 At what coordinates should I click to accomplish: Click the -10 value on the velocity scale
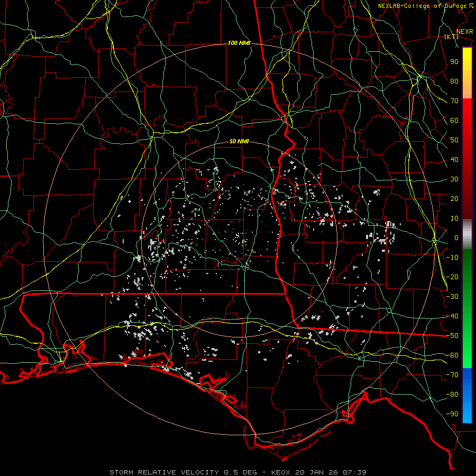tap(452, 258)
